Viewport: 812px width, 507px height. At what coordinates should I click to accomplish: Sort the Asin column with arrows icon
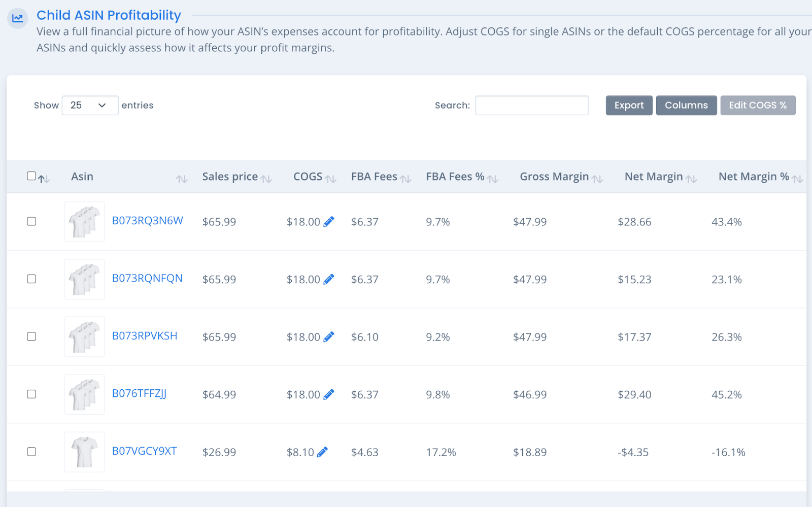(182, 178)
